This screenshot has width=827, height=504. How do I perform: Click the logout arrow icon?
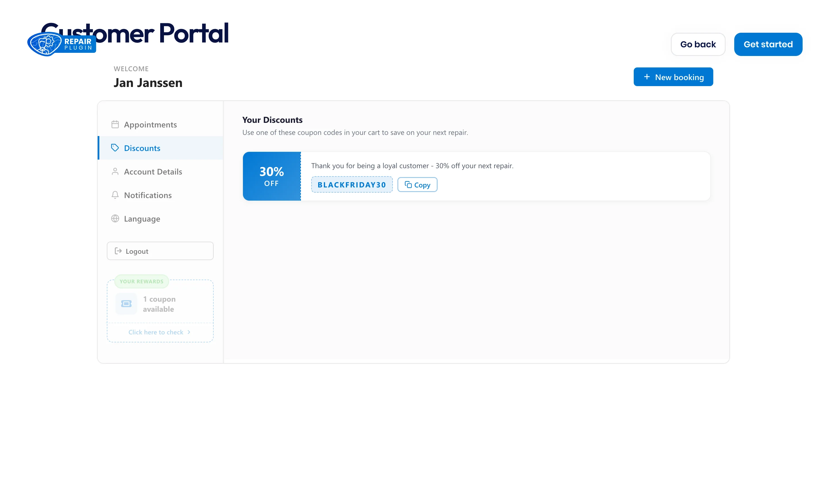(x=118, y=251)
